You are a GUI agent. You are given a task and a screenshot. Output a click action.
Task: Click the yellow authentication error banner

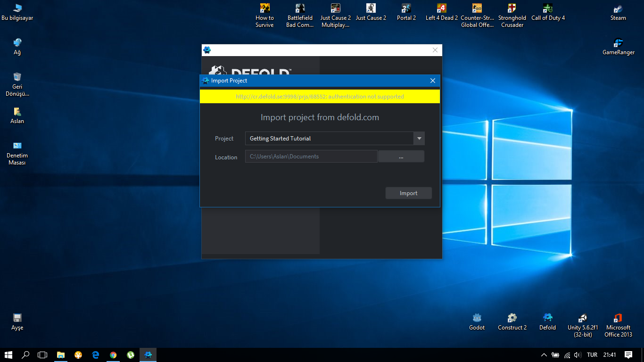pos(320,97)
